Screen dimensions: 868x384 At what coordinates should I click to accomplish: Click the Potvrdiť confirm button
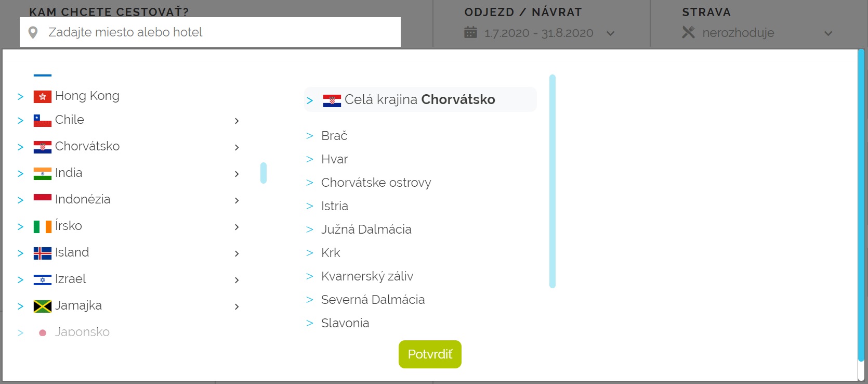[x=430, y=354]
